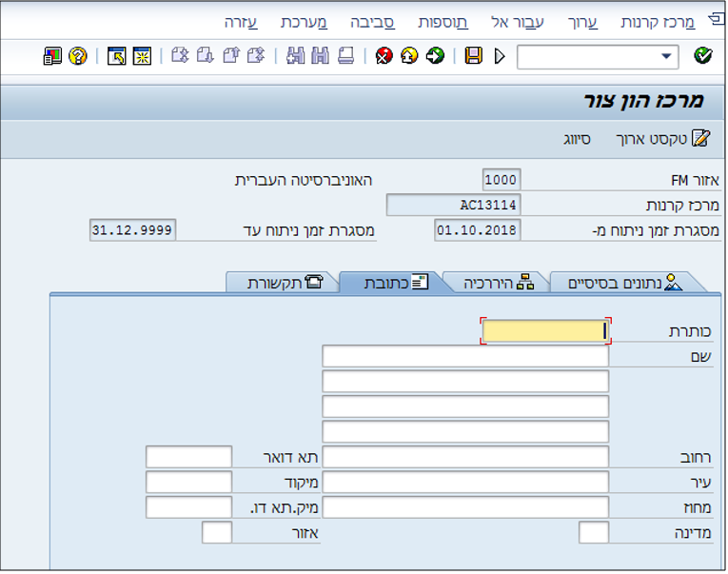The width and height of the screenshot is (728, 574).
Task: Click the yellow Help question mark icon
Action: pyautogui.click(x=77, y=56)
